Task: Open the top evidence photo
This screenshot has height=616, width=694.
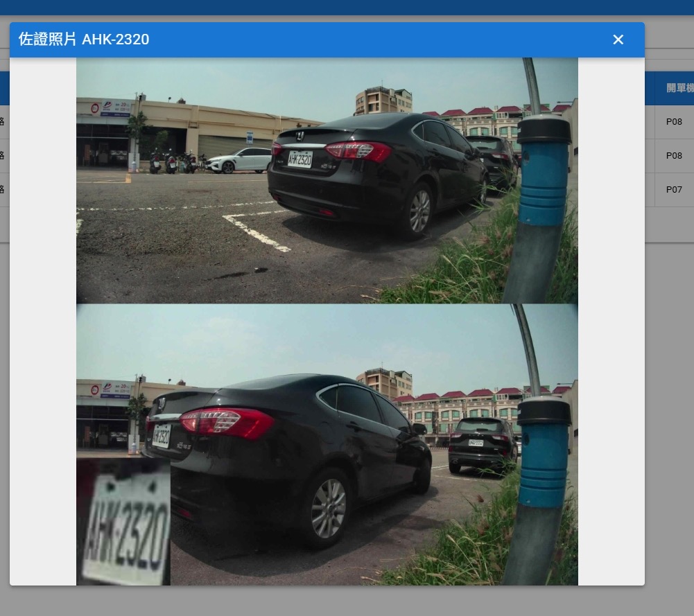Action: point(327,180)
